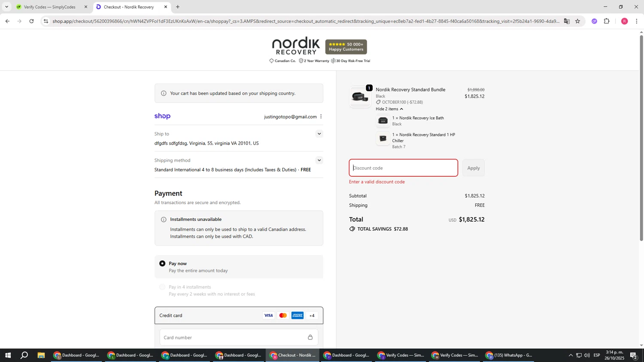The height and width of the screenshot is (362, 644).
Task: Open File Explorer from the taskbar
Action: click(x=41, y=355)
